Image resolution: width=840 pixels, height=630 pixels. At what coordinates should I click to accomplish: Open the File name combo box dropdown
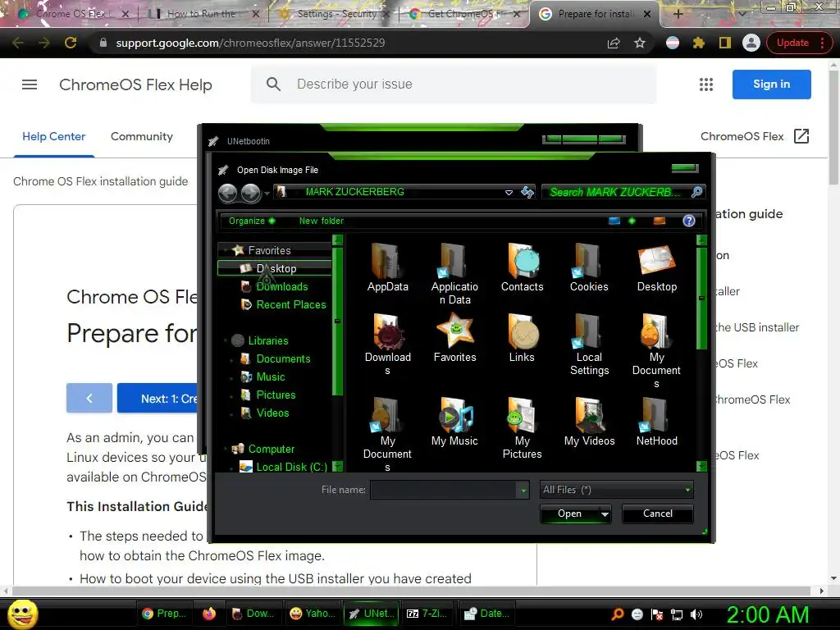point(523,490)
